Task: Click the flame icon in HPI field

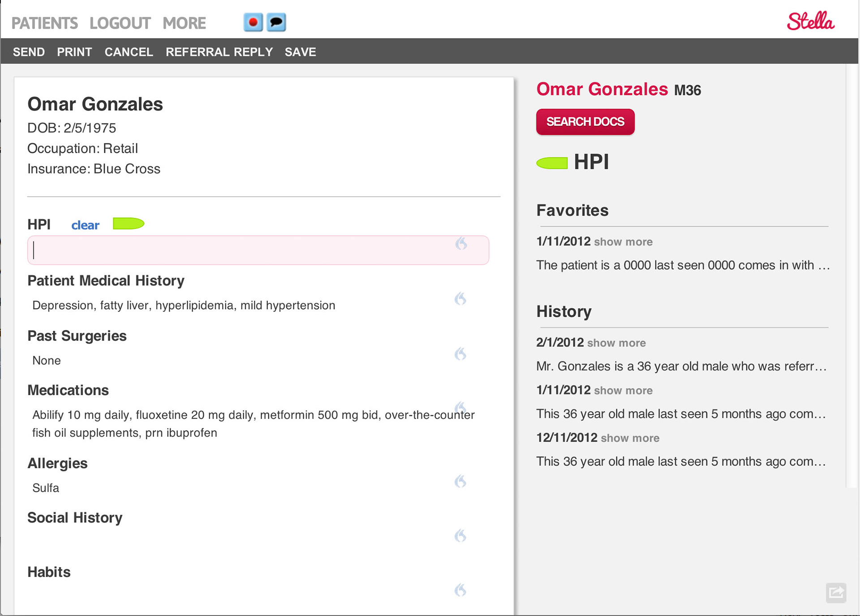Action: pyautogui.click(x=461, y=244)
